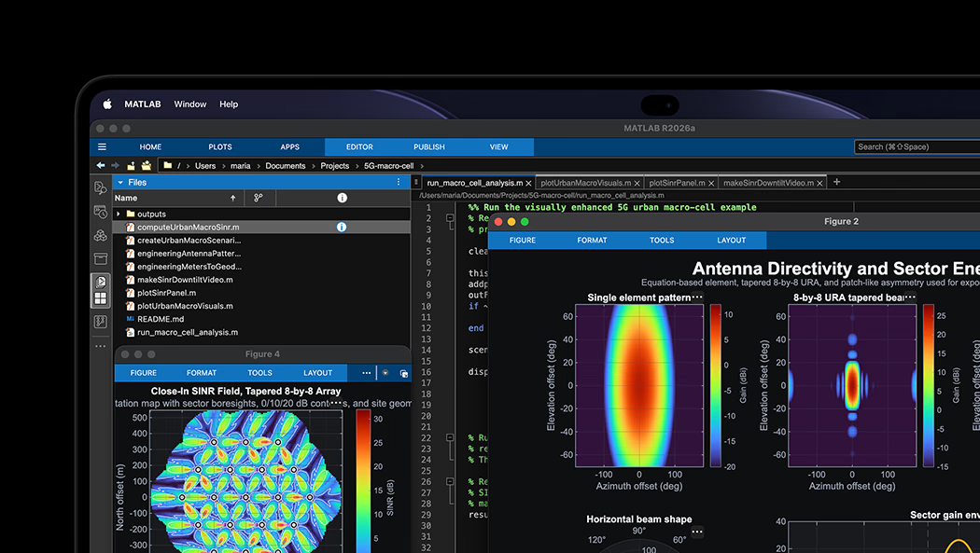This screenshot has height=553, width=980.
Task: Close the plotSinrPanel.m editor tab
Action: 711,184
